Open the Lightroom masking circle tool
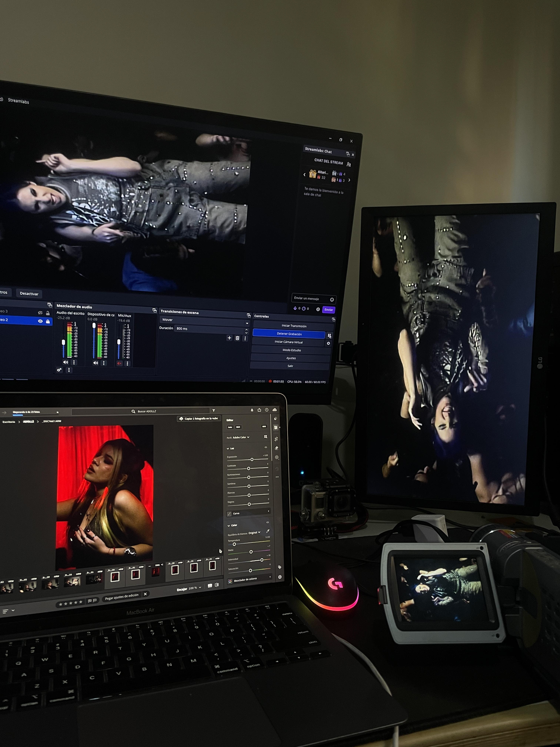Image resolution: width=560 pixels, height=747 pixels. (277, 457)
